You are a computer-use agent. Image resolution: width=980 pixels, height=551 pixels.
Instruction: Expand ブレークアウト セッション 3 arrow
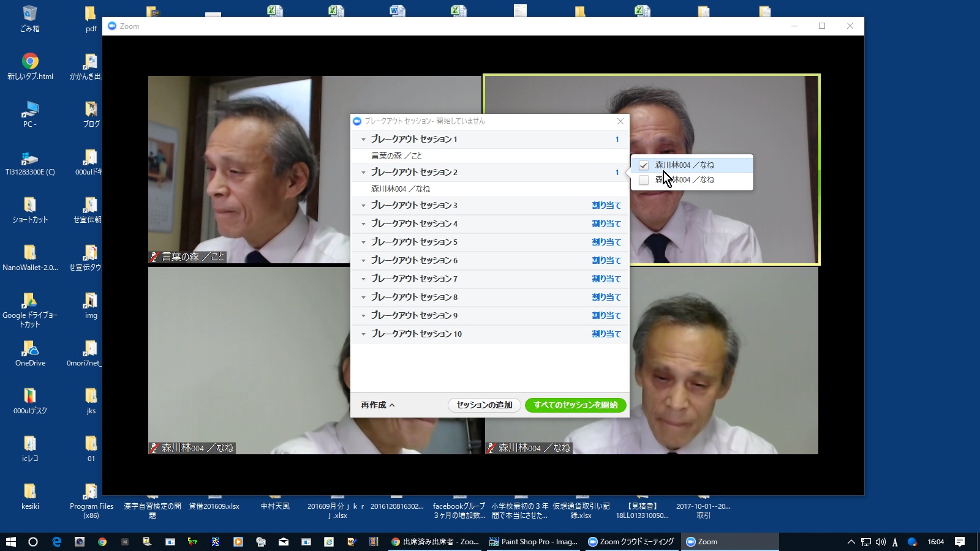pyautogui.click(x=363, y=206)
